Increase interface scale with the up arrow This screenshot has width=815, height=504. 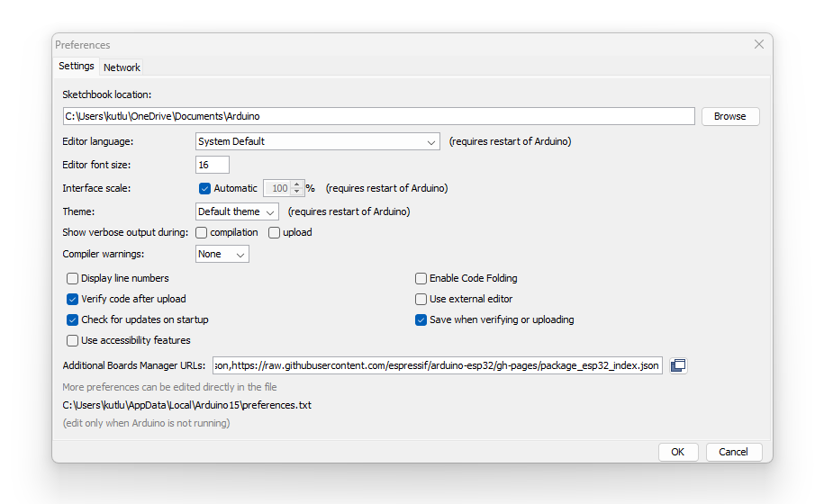[297, 184]
